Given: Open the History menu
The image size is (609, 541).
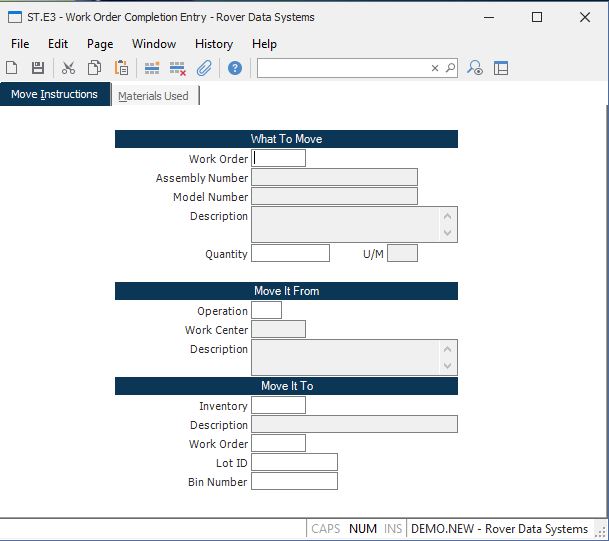Looking at the screenshot, I should tap(213, 44).
